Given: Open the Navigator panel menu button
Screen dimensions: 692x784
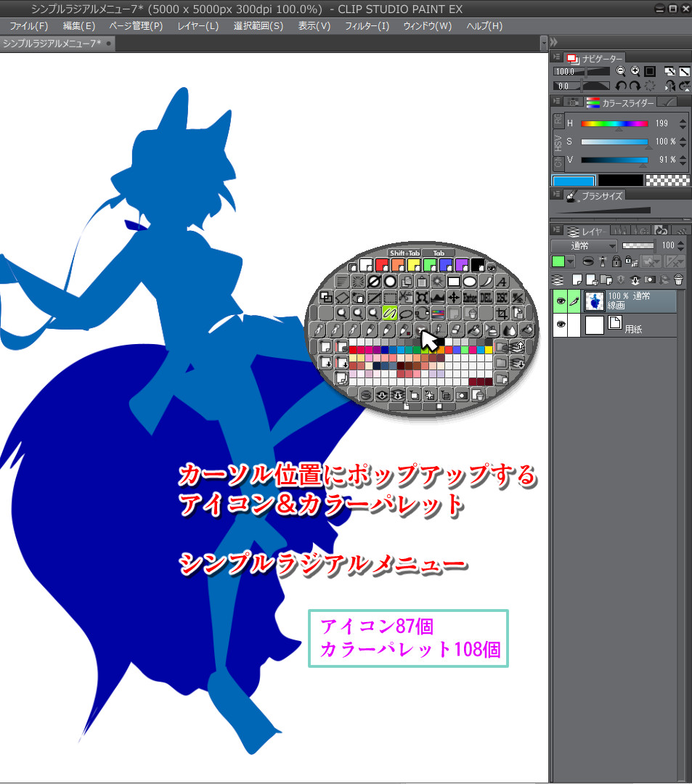Looking at the screenshot, I should click(x=556, y=57).
